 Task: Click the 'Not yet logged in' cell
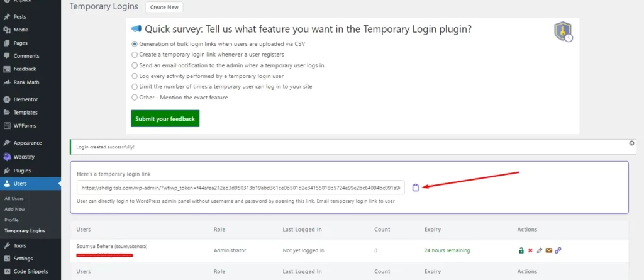coord(304,250)
